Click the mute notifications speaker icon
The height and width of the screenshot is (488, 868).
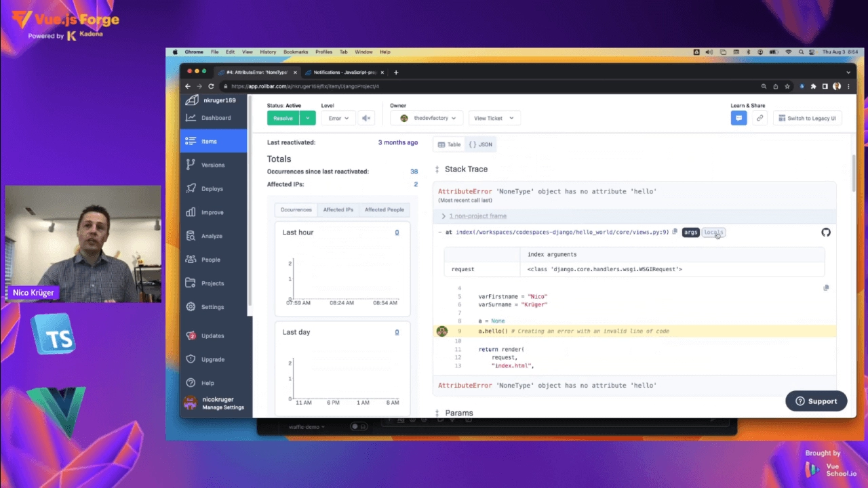pos(366,118)
